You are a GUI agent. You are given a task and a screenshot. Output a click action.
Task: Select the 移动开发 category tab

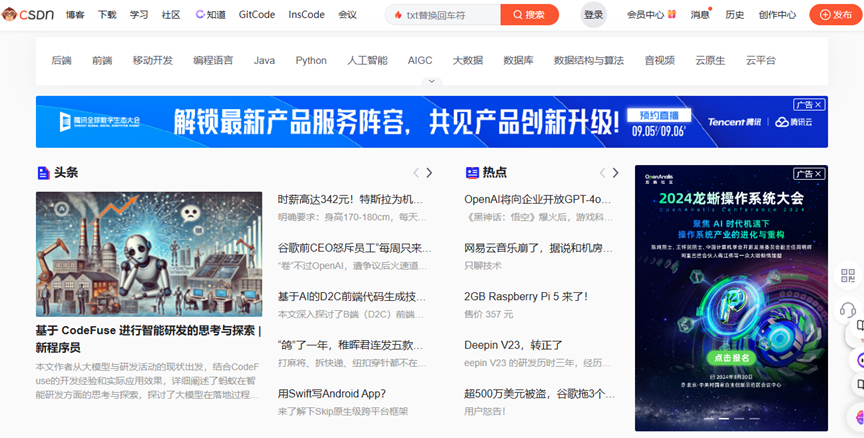153,61
